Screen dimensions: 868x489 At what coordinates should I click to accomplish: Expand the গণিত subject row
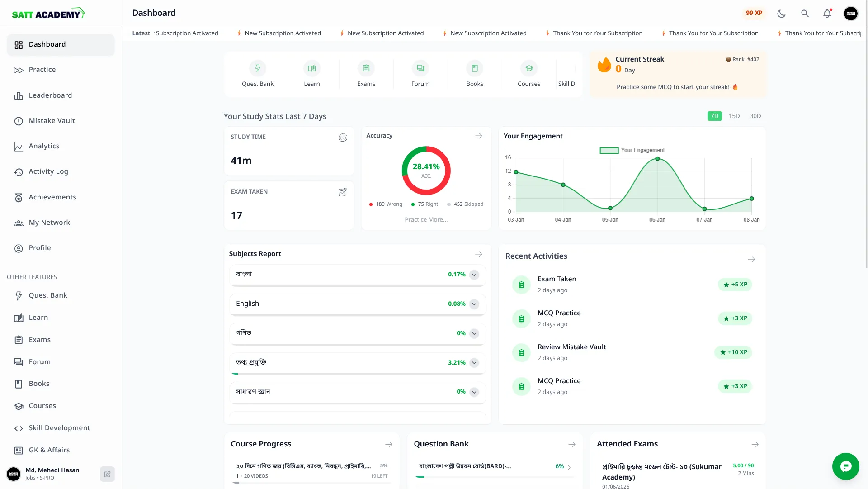[474, 333]
